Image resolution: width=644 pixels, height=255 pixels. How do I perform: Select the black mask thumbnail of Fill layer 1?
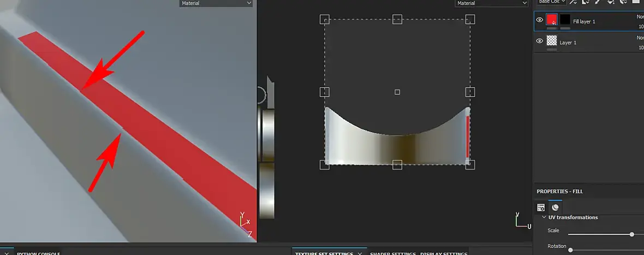click(x=565, y=20)
